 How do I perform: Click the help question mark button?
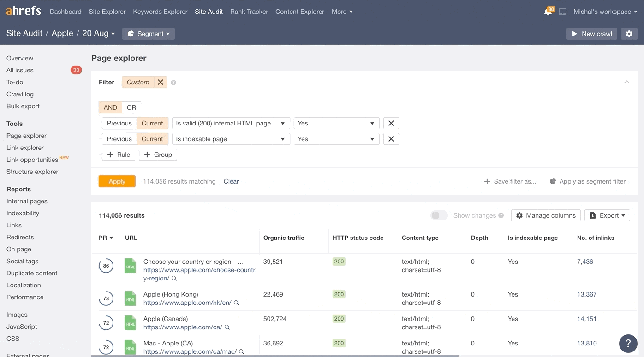(628, 343)
